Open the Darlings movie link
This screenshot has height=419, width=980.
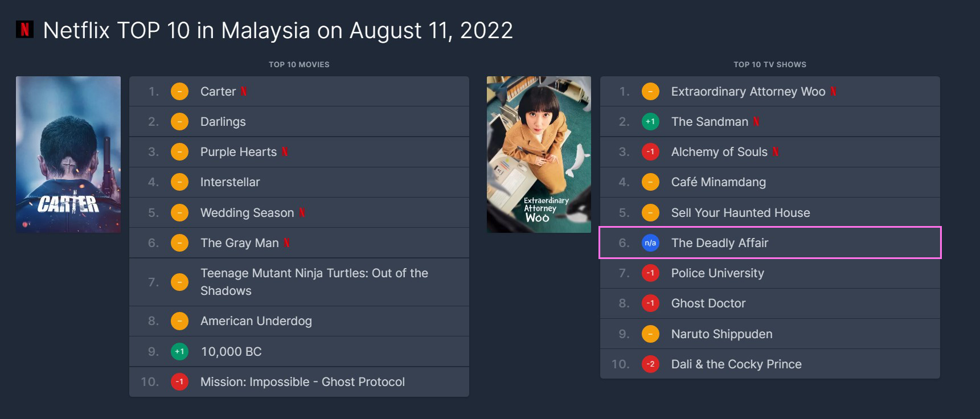[223, 121]
